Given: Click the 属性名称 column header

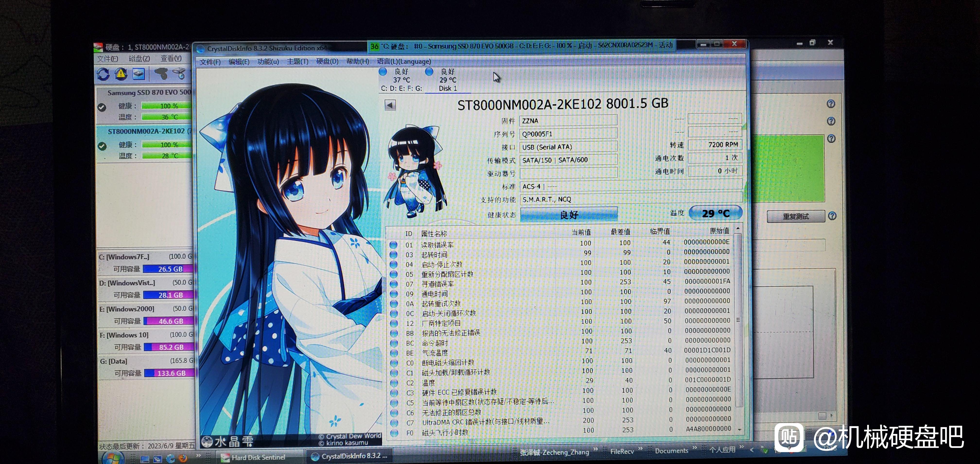Looking at the screenshot, I should 434,234.
